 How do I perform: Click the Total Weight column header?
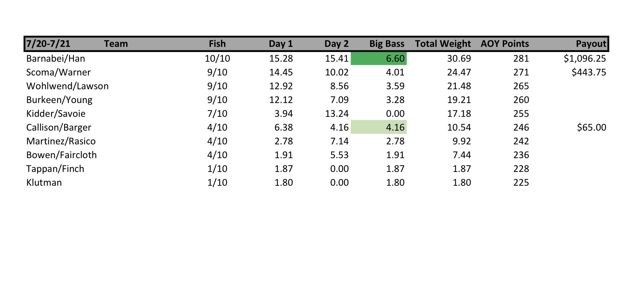tap(442, 44)
